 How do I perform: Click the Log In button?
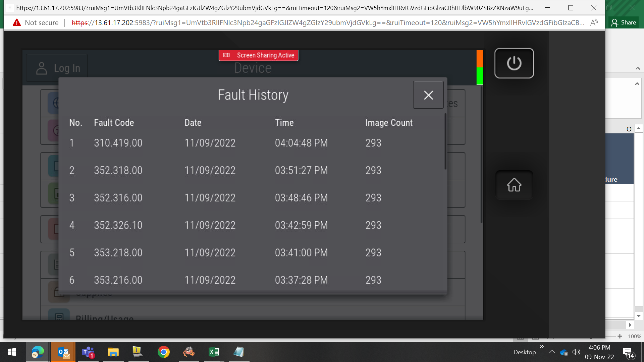pyautogui.click(x=57, y=68)
